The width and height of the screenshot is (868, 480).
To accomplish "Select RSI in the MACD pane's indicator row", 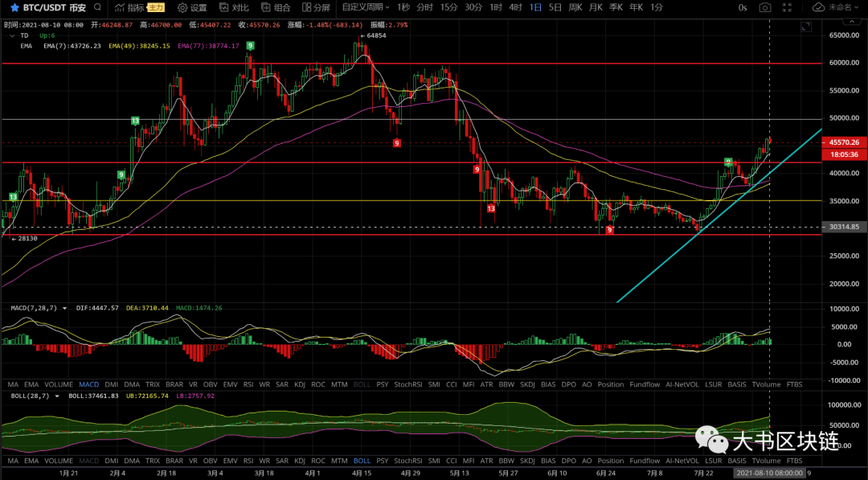I will pos(248,384).
